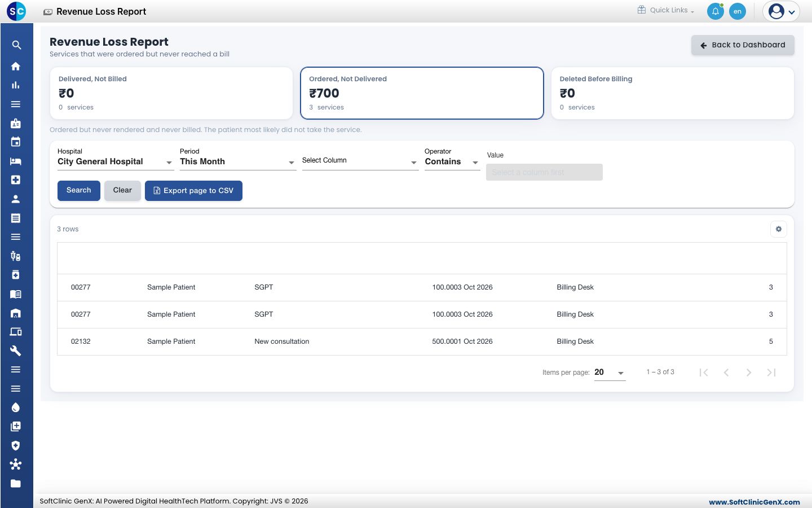The image size is (812, 508).
Task: Open the search icon in the sidebar
Action: (16, 45)
